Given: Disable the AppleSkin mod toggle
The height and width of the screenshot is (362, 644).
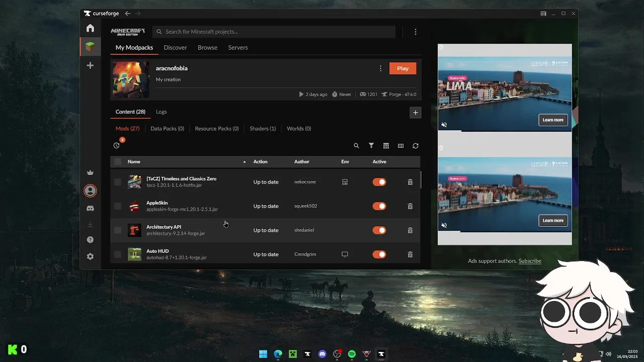Looking at the screenshot, I should point(379,206).
